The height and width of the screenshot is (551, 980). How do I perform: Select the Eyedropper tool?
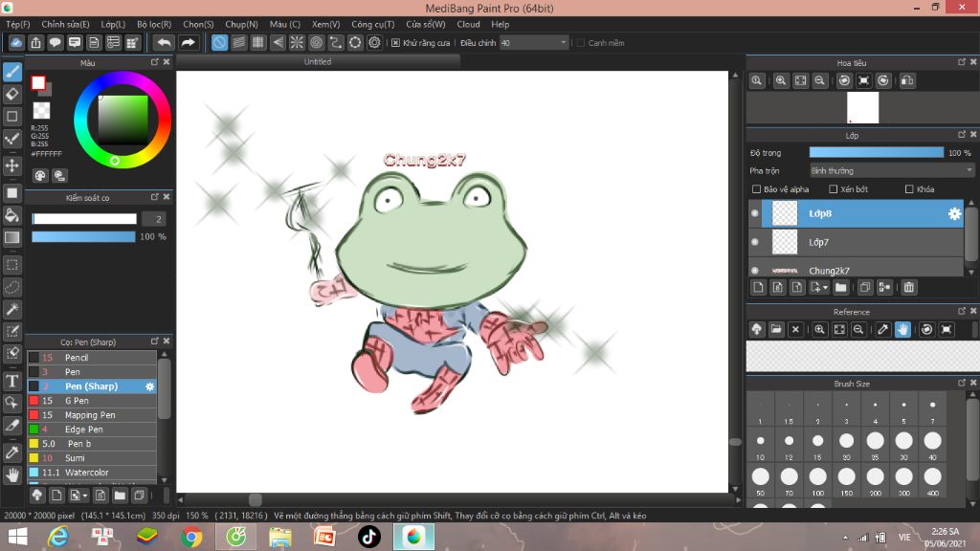coord(11,452)
